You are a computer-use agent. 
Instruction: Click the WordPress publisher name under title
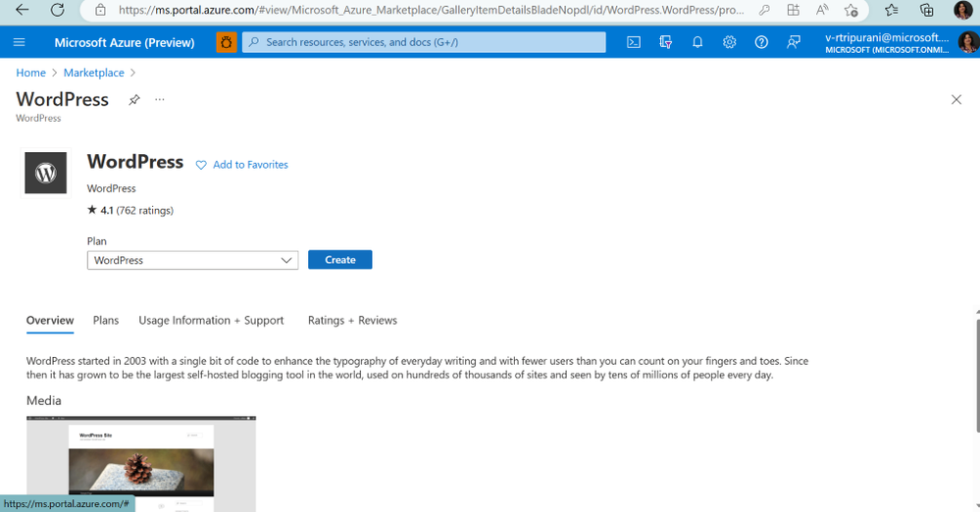click(x=111, y=188)
